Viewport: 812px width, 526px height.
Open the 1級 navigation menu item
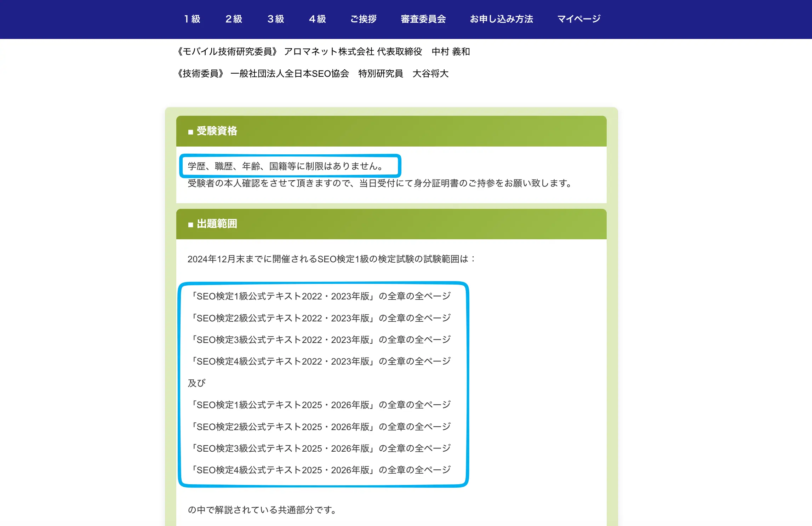pyautogui.click(x=191, y=19)
